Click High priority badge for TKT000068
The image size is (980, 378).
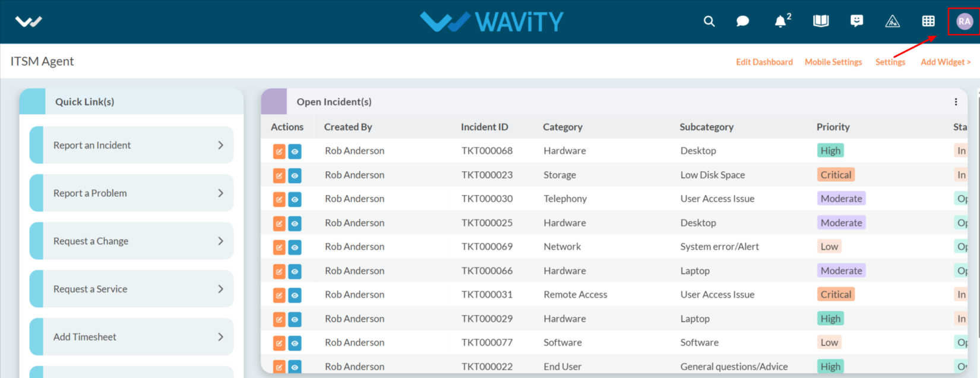tap(830, 150)
